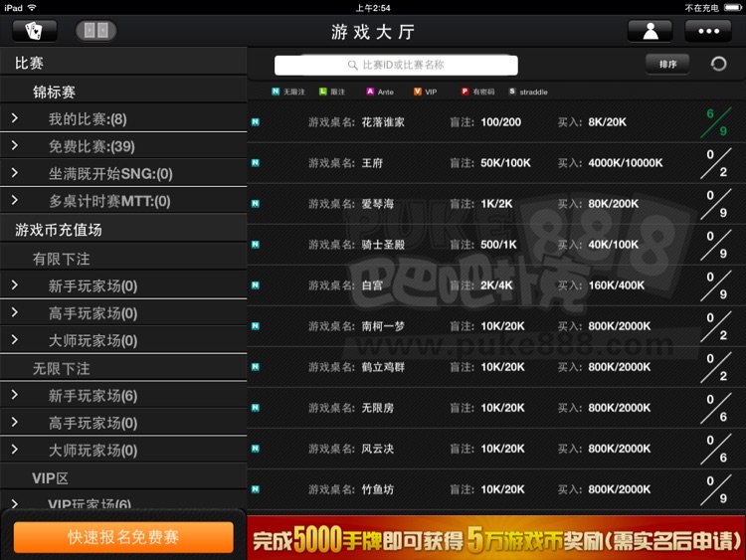Viewport: 746px width, 560px height.
Task: Focus the 比赛ID或比赛名称 search field
Action: click(x=396, y=65)
